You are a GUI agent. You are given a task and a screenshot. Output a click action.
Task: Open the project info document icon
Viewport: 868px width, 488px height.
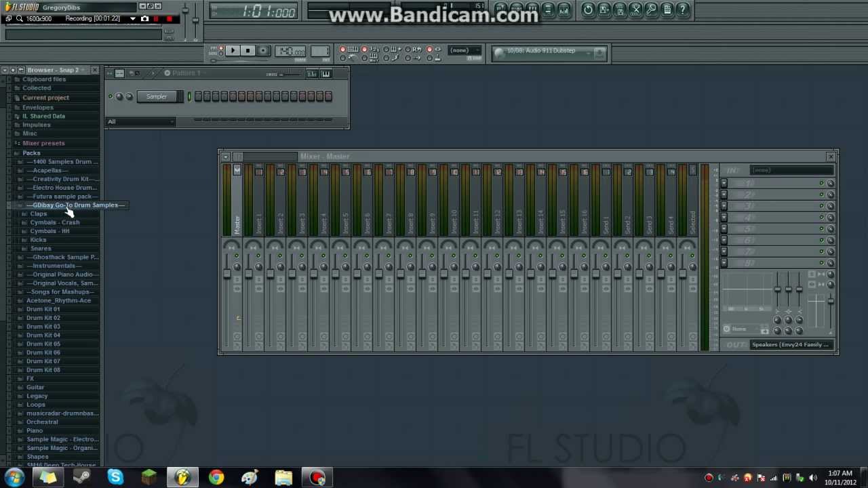coord(667,9)
